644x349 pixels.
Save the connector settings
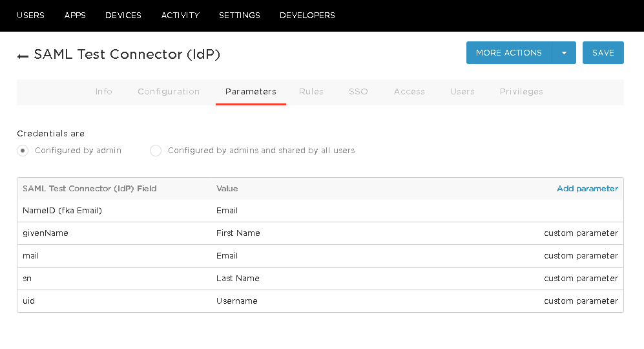pos(603,53)
